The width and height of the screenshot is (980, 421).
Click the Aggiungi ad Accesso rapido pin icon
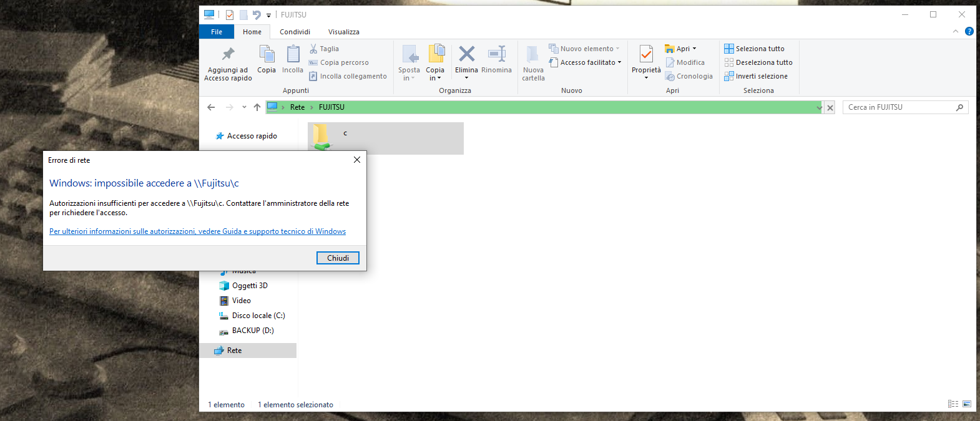click(x=228, y=54)
